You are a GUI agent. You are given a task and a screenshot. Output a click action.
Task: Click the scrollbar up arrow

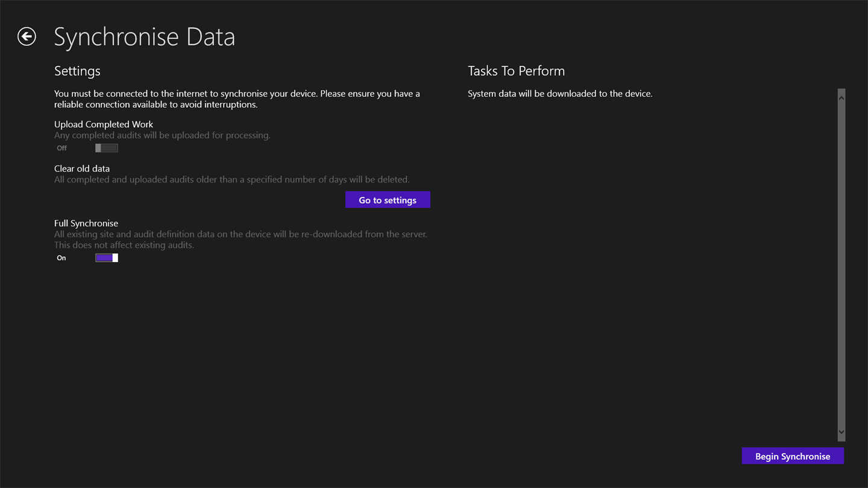click(x=841, y=96)
